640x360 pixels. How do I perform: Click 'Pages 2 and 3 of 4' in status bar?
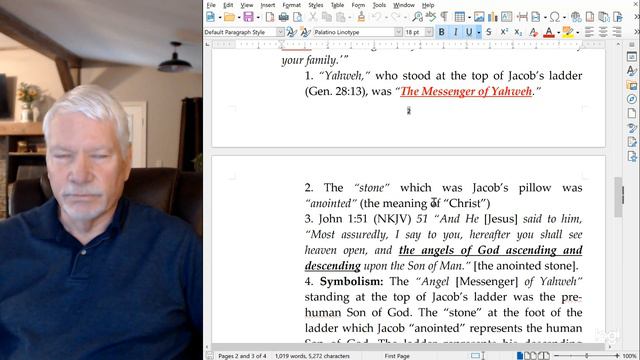coord(242,356)
